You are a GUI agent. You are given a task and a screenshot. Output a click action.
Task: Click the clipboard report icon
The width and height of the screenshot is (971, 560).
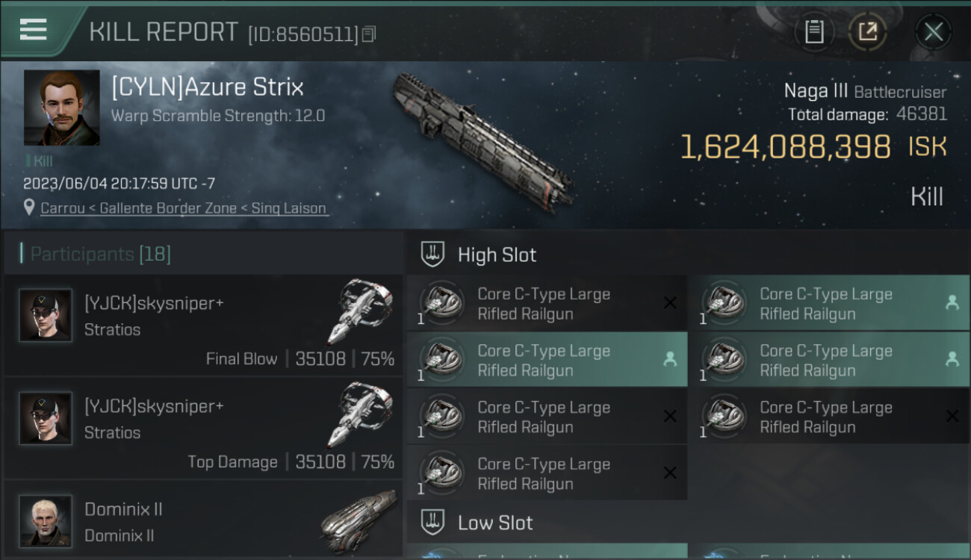click(x=814, y=31)
